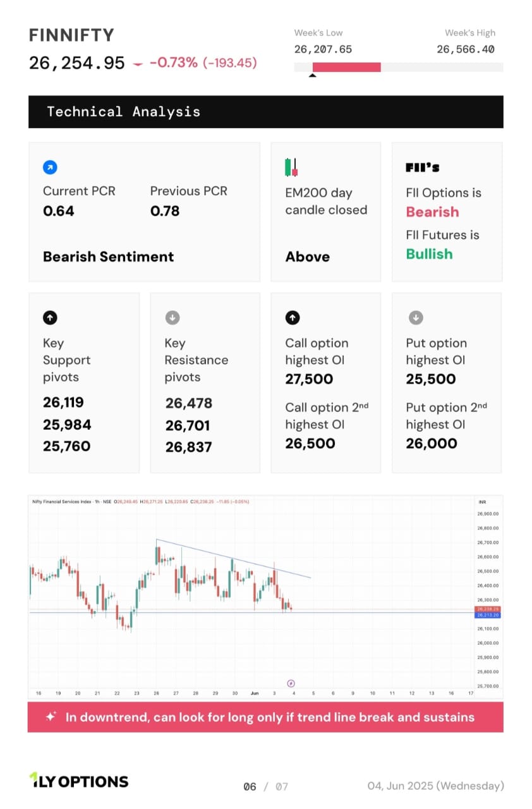Click the FII's logo icon

tap(423, 168)
